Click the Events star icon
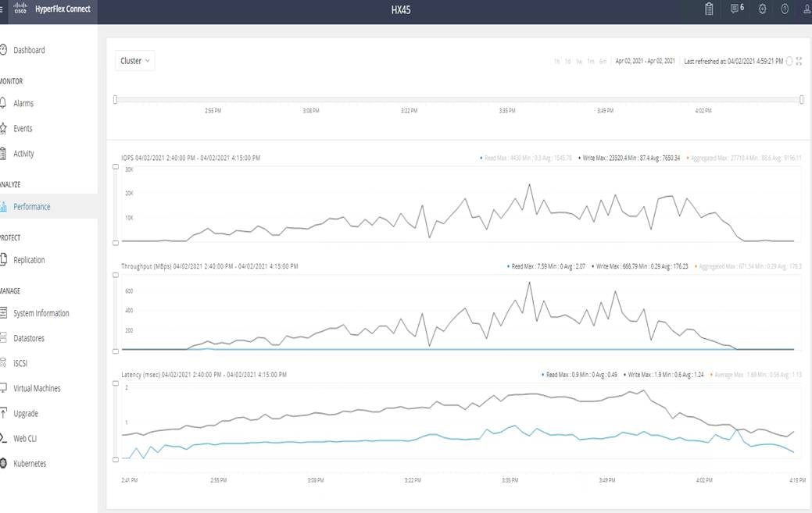Screen dimensions: 812x513 pos(3,128)
